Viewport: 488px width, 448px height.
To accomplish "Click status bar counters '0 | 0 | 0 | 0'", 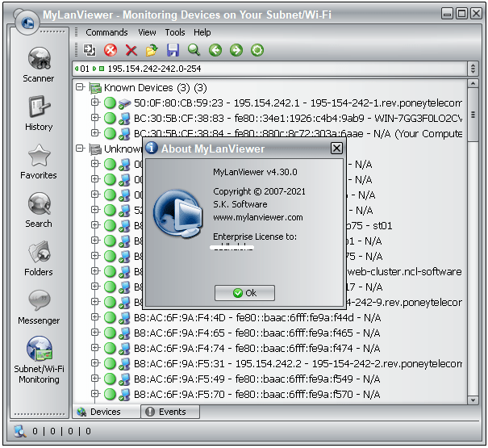I will click(61, 431).
